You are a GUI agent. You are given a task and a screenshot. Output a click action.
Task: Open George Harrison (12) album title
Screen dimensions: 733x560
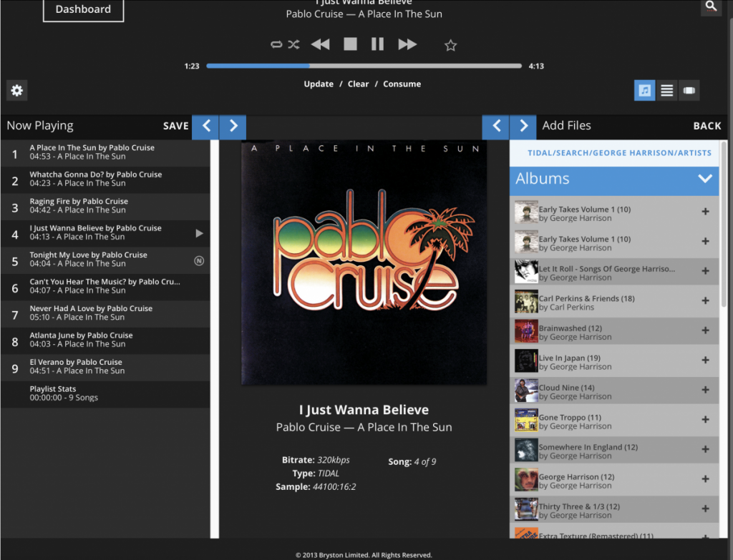point(576,477)
